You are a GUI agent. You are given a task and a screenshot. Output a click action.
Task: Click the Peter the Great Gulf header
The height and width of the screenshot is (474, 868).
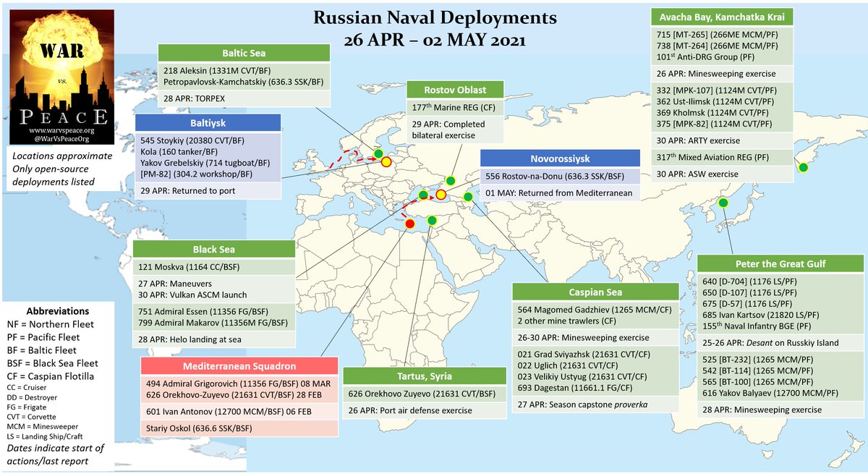pos(780,263)
